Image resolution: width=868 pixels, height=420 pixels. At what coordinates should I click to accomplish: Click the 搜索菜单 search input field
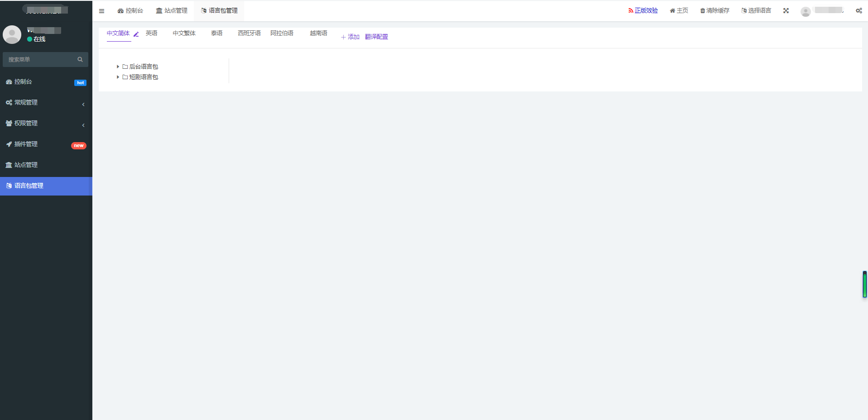click(x=40, y=59)
